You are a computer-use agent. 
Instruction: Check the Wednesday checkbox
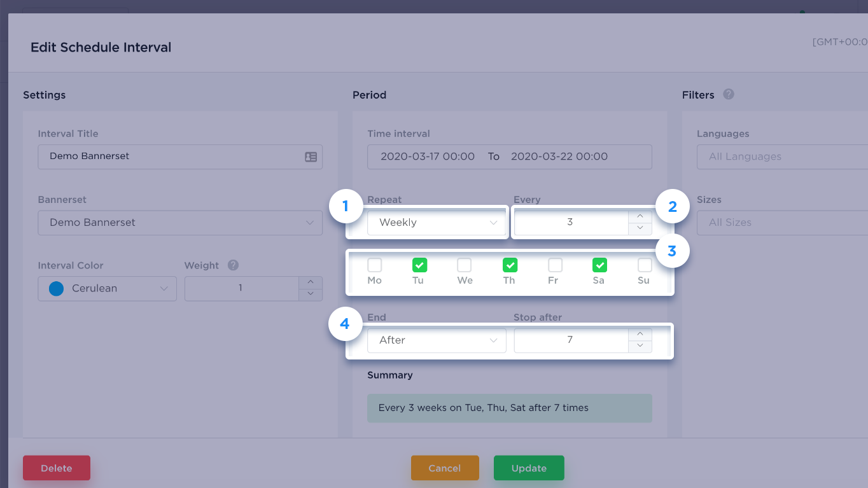[465, 265]
